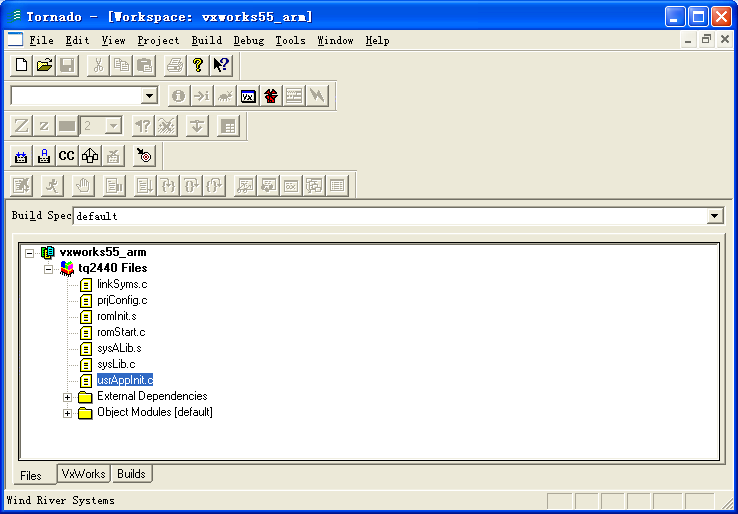Open the Edit menu
Image resolution: width=738 pixels, height=514 pixels.
pyautogui.click(x=77, y=40)
